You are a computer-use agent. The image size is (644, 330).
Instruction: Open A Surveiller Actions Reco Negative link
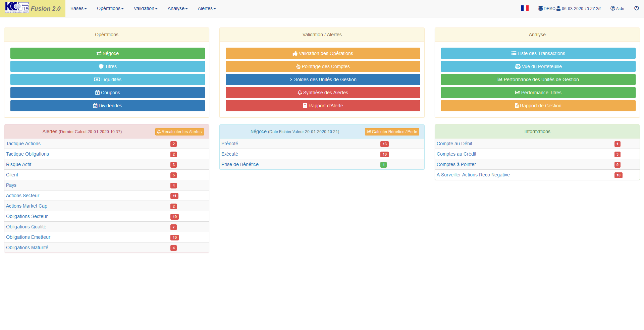tap(473, 175)
